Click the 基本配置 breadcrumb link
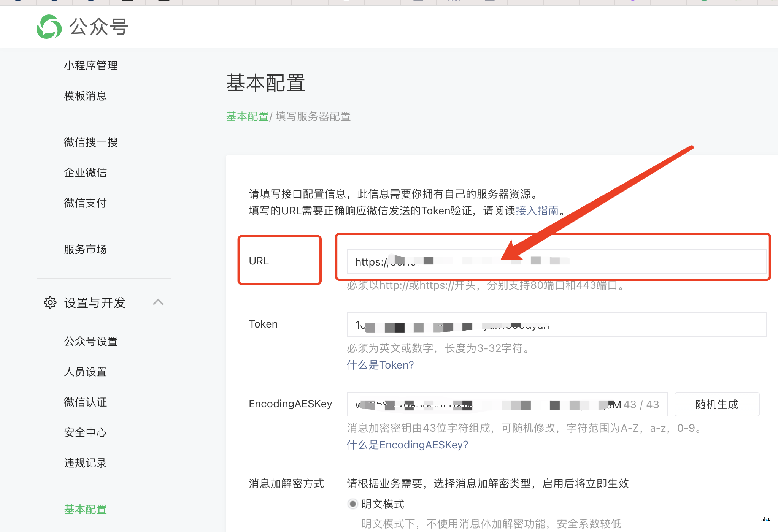778x532 pixels. 248,116
